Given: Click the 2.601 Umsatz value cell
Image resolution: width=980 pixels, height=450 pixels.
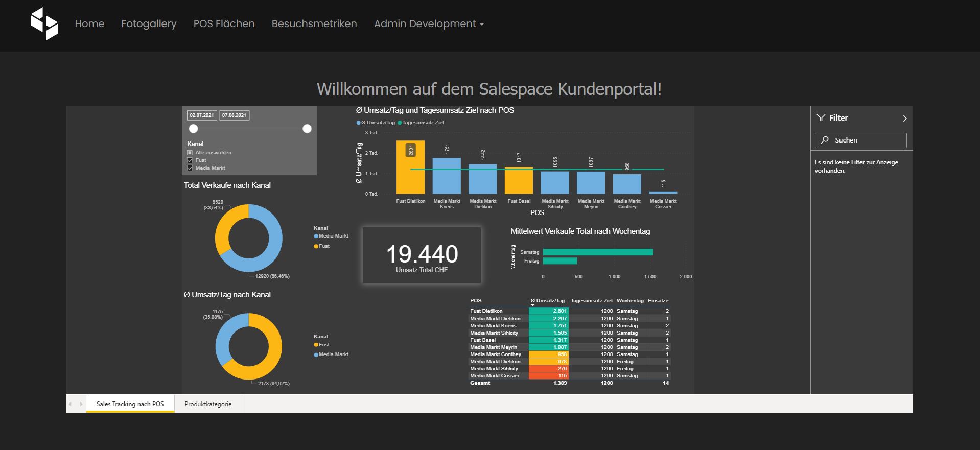Looking at the screenshot, I should pyautogui.click(x=548, y=311).
